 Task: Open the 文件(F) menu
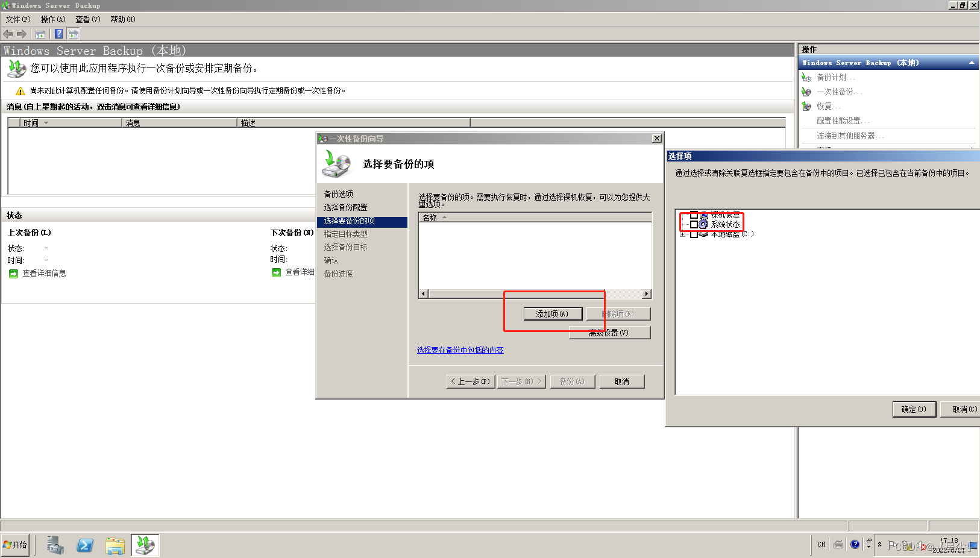18,19
